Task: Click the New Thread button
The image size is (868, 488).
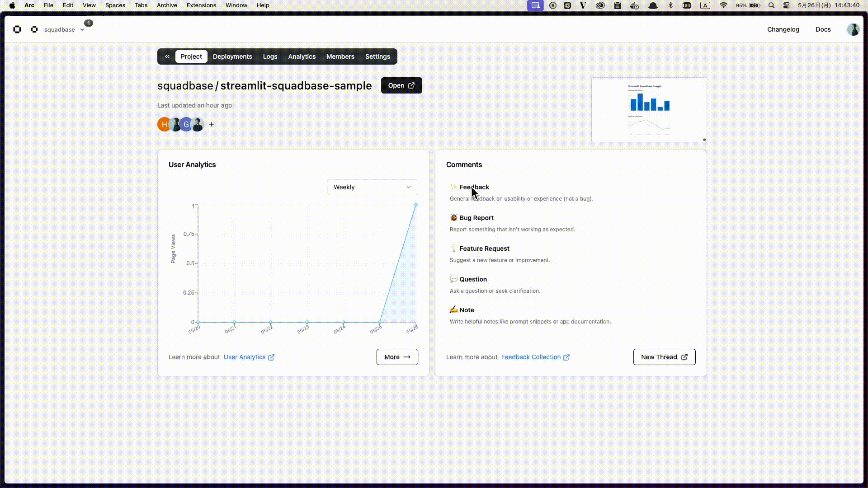Action: pyautogui.click(x=664, y=357)
